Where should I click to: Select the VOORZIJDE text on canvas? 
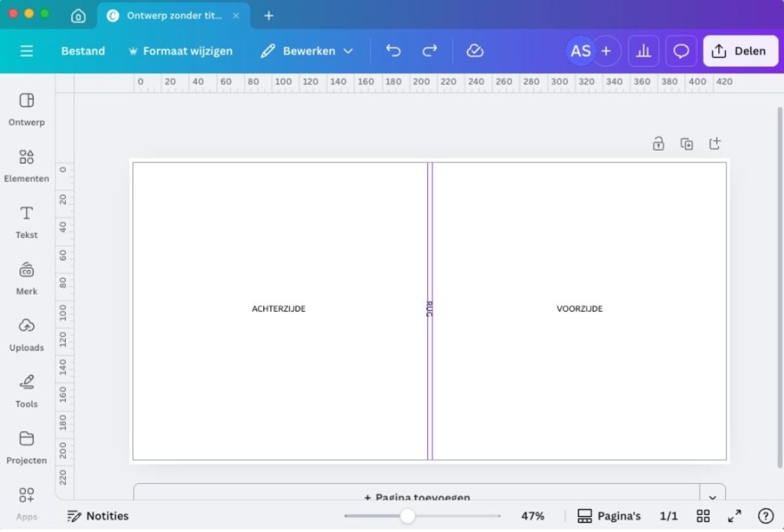(580, 308)
